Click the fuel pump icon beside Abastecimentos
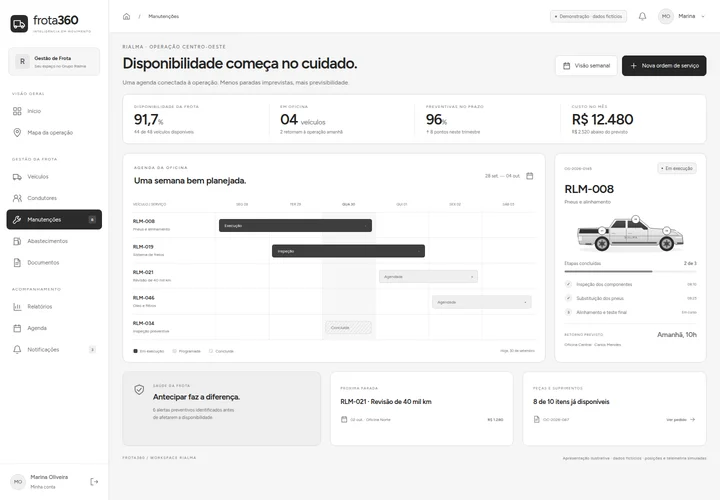The width and height of the screenshot is (720, 500). click(17, 241)
